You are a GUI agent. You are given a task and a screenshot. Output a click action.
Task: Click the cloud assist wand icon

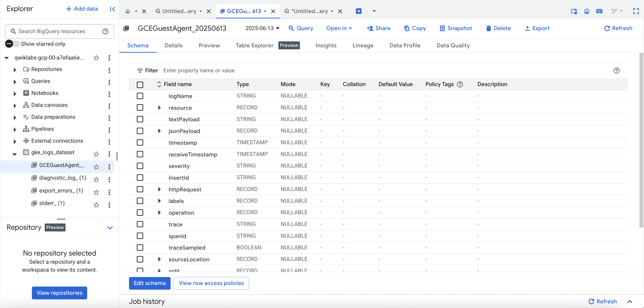point(614,11)
